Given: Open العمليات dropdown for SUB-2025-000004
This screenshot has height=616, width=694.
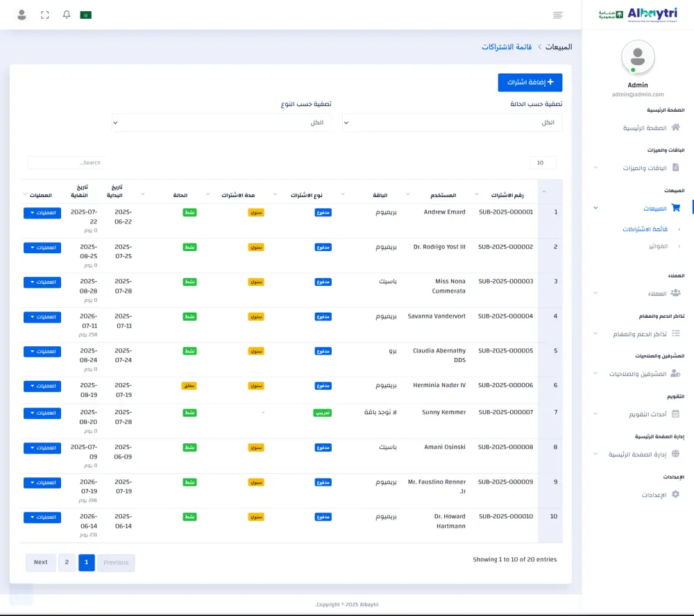Looking at the screenshot, I should pyautogui.click(x=42, y=317).
